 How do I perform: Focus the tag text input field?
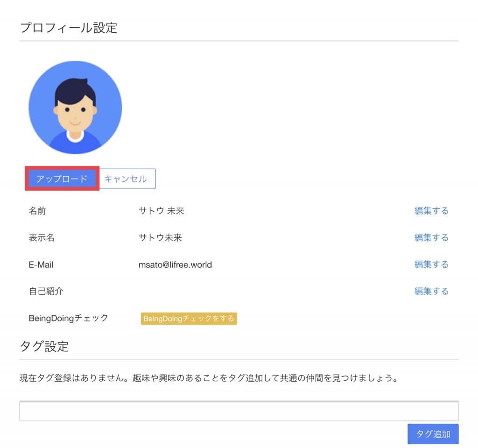[x=239, y=411]
